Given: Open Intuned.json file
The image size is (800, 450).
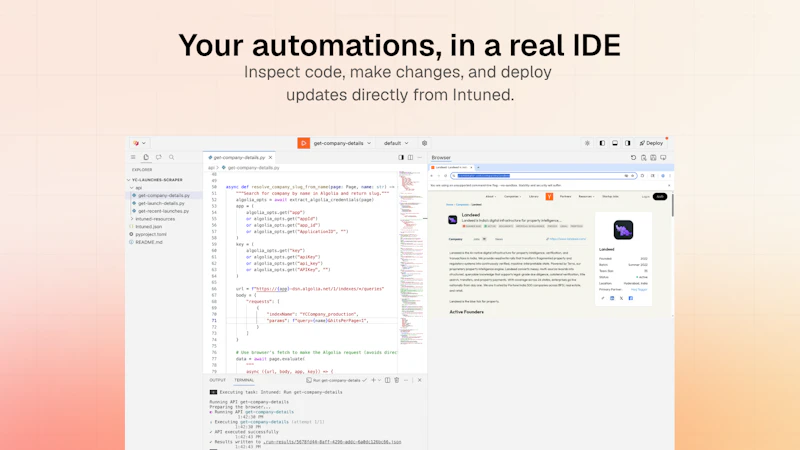Looking at the screenshot, I should [148, 227].
